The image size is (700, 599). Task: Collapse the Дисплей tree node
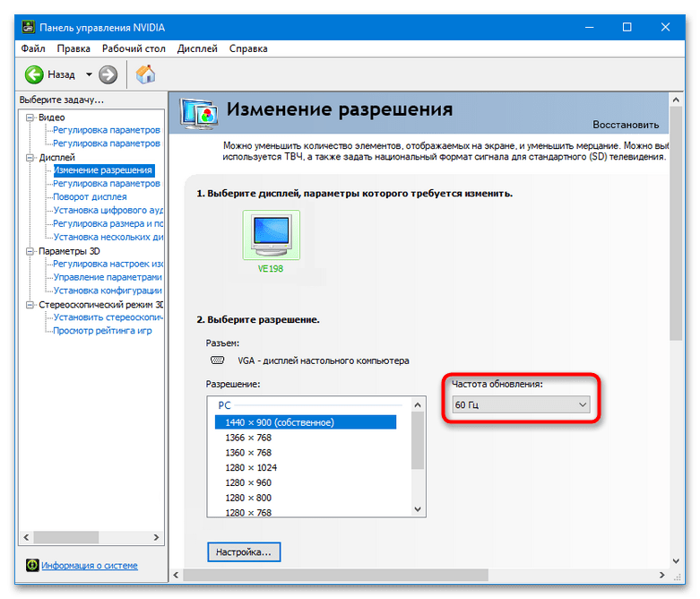[30, 158]
